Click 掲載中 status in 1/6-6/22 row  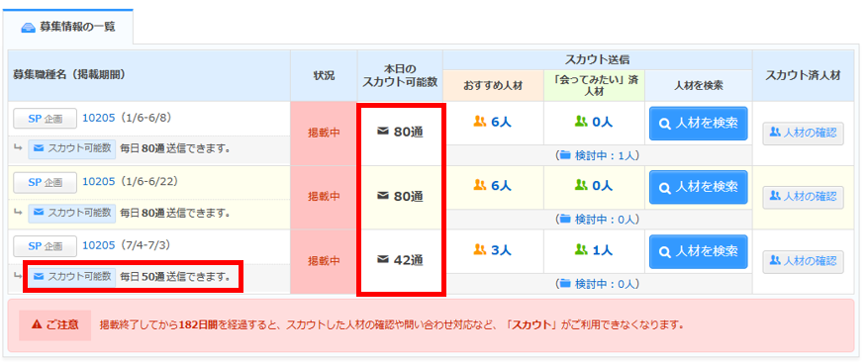pyautogui.click(x=324, y=197)
